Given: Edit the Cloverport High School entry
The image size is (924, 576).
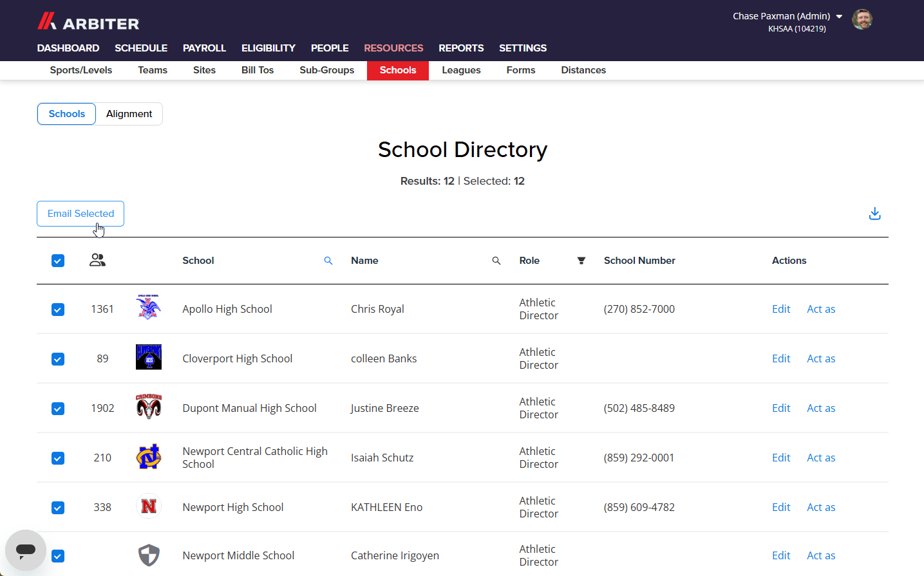Looking at the screenshot, I should (x=781, y=358).
